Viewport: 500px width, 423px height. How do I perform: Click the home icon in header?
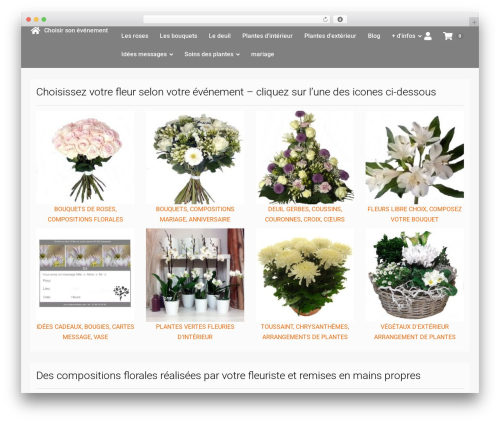[35, 31]
